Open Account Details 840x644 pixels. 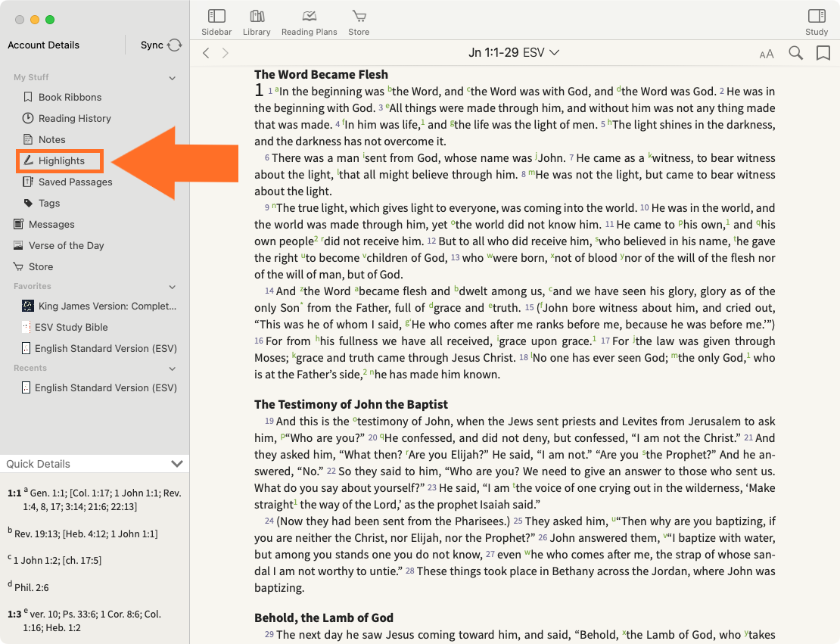pos(43,45)
